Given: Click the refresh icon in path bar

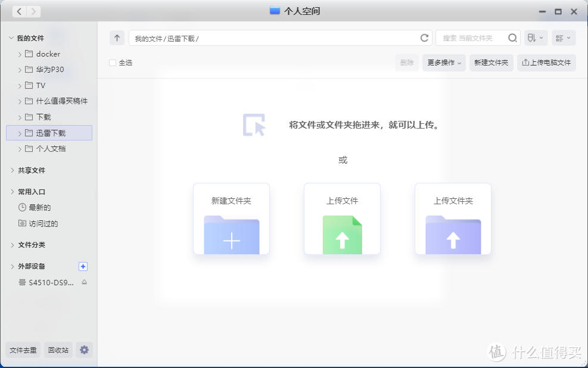Looking at the screenshot, I should pyautogui.click(x=424, y=38).
